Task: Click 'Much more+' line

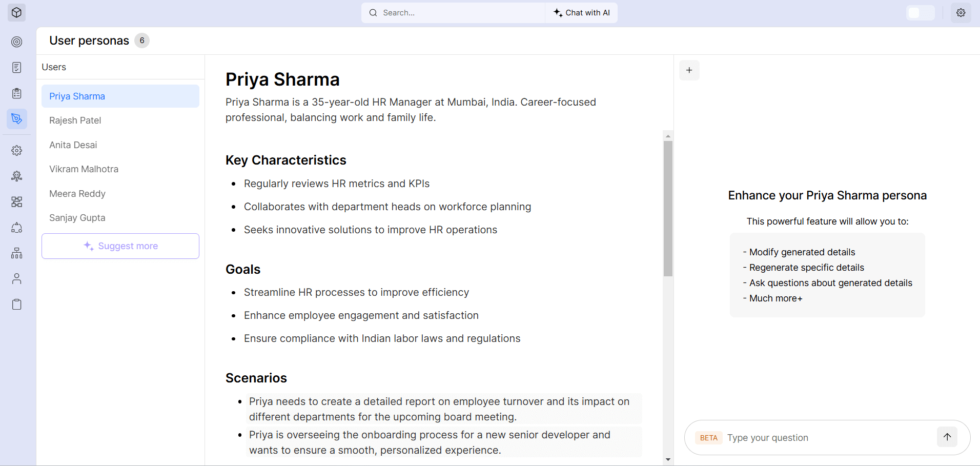Action: point(772,298)
